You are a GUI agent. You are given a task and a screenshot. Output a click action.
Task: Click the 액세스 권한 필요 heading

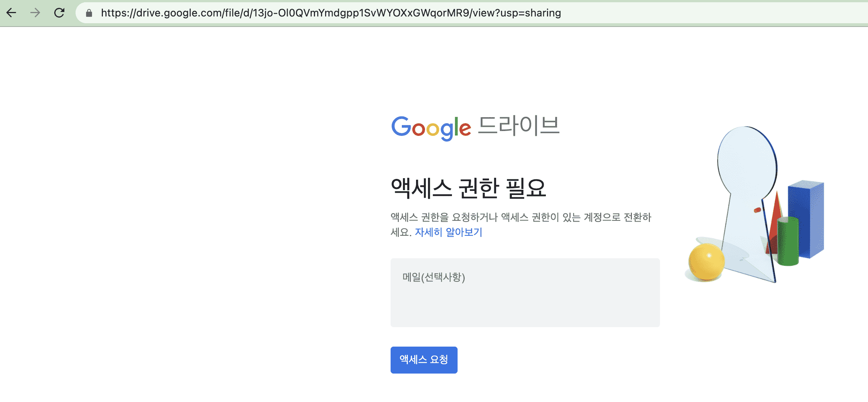[x=468, y=188]
